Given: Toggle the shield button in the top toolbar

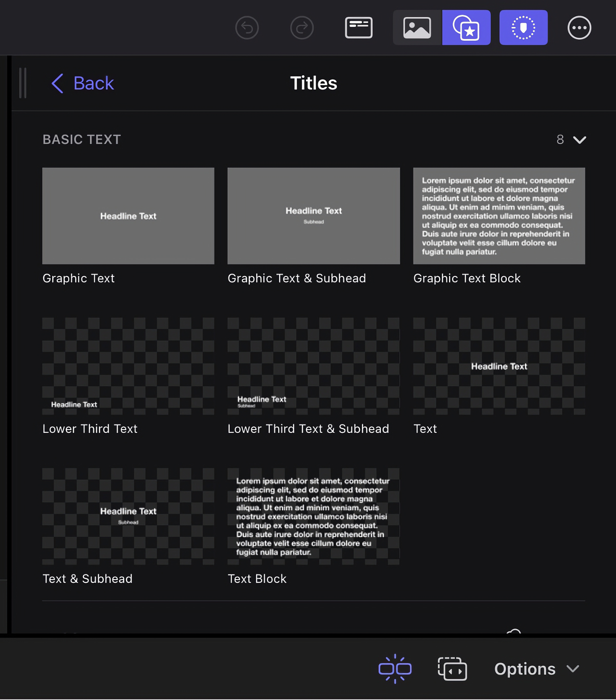Looking at the screenshot, I should (x=523, y=27).
